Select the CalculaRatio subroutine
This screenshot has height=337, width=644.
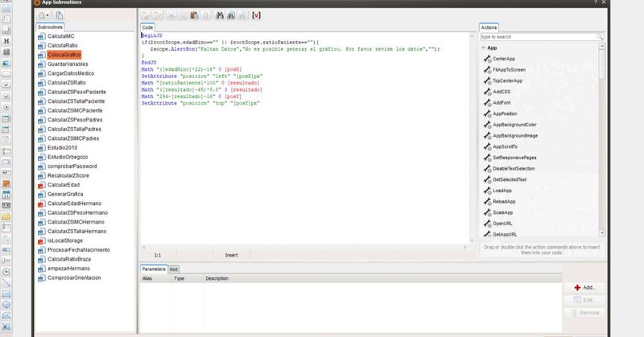click(63, 46)
